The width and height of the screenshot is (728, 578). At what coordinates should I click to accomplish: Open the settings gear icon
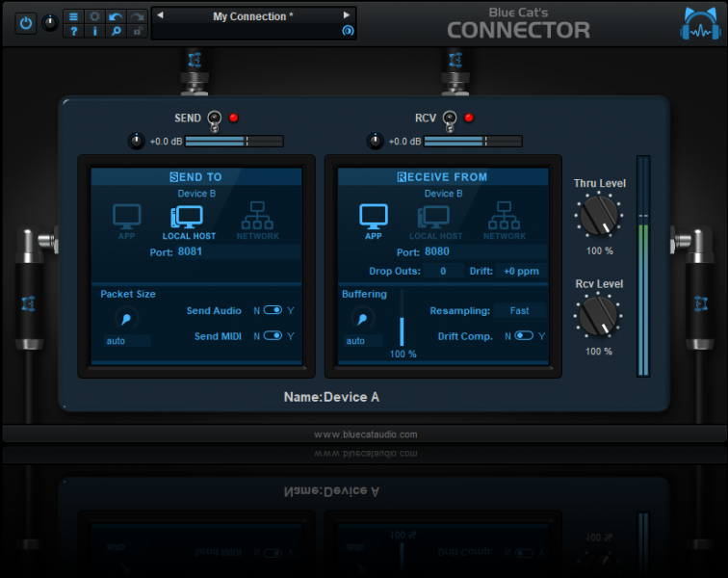(x=94, y=16)
